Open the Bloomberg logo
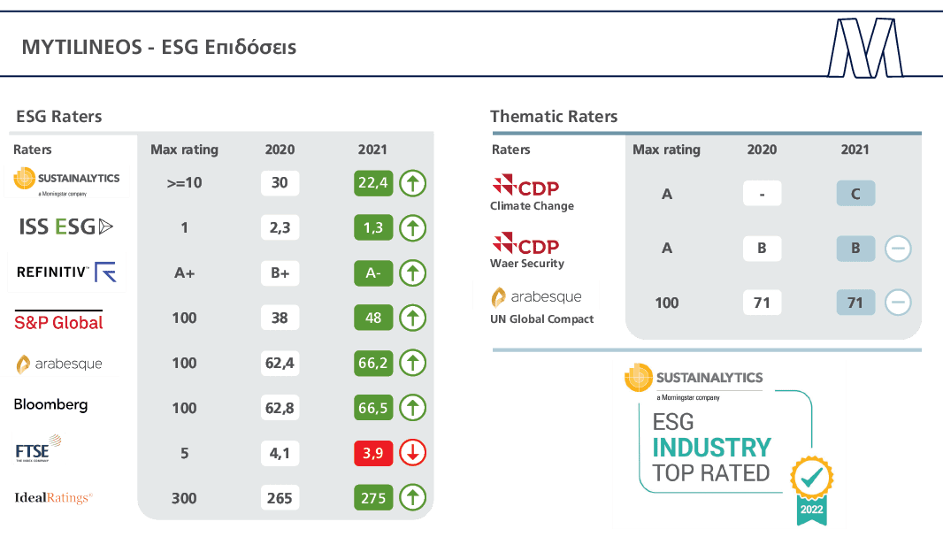This screenshot has height=560, width=943. 50,404
